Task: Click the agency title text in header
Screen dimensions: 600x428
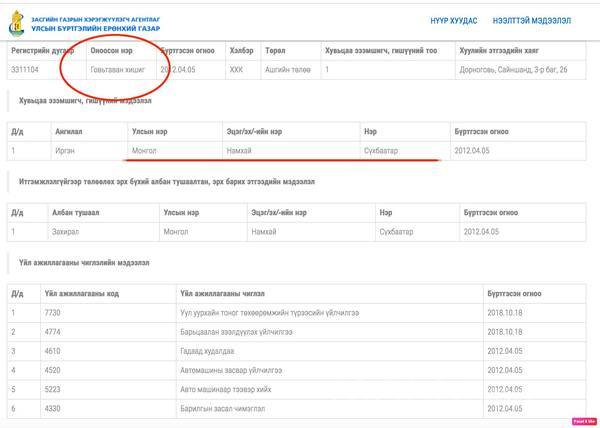Action: tap(95, 21)
